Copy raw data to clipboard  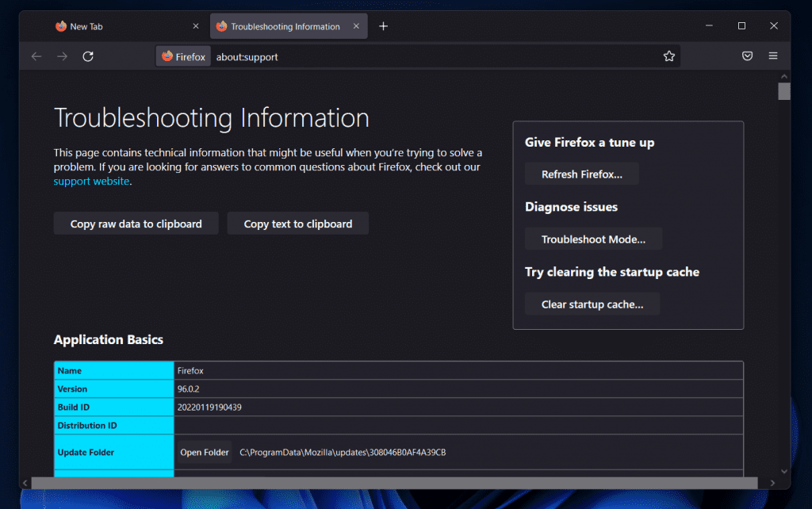(x=136, y=223)
